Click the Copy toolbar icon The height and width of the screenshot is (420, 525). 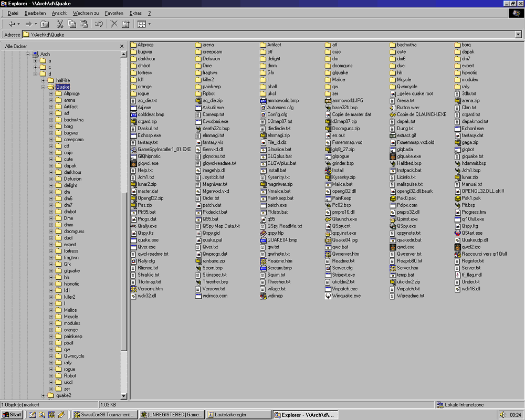[72, 24]
